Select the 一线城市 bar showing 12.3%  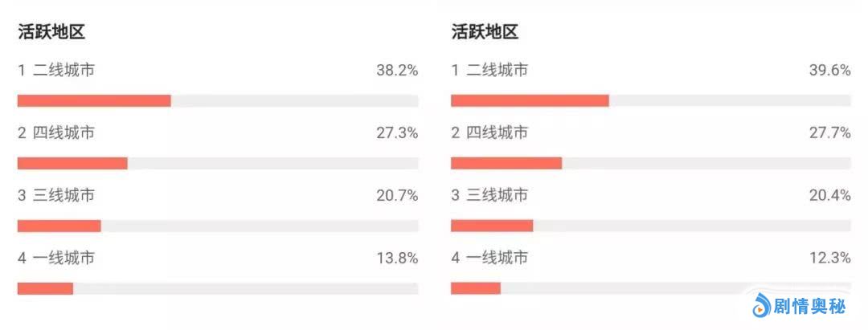pos(476,288)
